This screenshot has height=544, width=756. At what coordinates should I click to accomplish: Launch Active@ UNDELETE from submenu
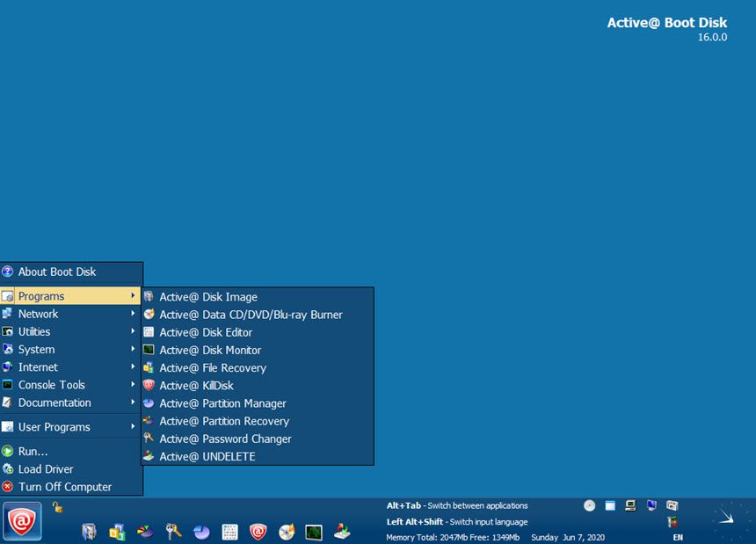258,457
